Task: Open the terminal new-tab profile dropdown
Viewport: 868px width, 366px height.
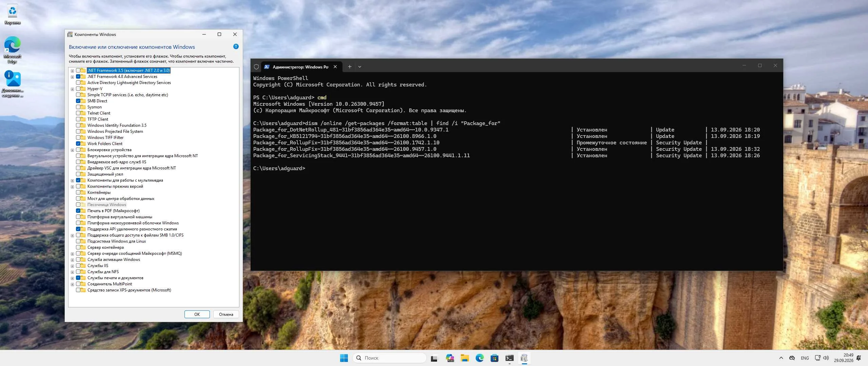Action: pos(360,67)
